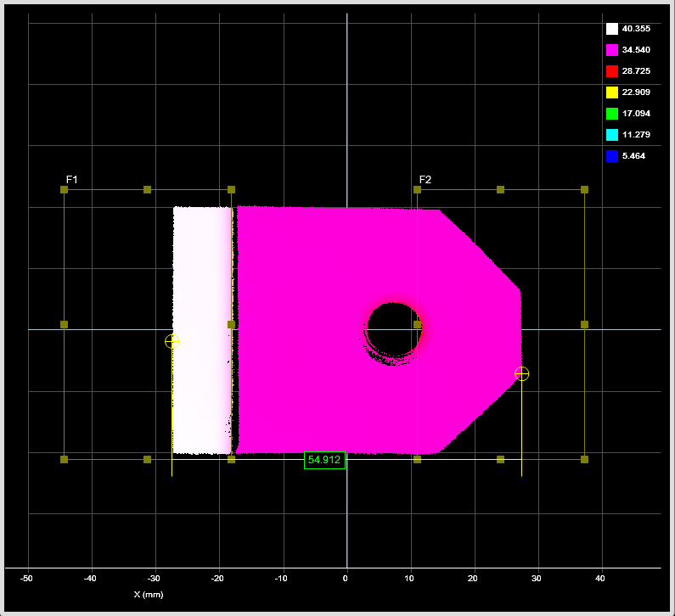Pick the bottom-middle handle of region F2
The image size is (675, 616).
click(x=500, y=460)
